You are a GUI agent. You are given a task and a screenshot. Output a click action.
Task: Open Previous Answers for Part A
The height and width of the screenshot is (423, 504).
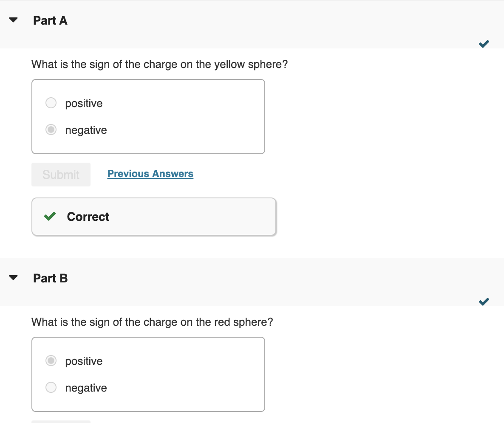coord(150,174)
